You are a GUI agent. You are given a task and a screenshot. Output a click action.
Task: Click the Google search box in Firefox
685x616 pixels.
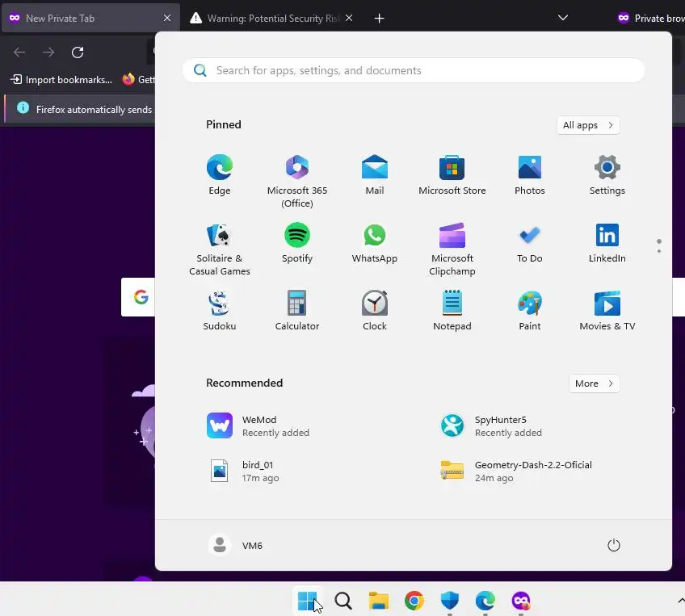click(138, 297)
